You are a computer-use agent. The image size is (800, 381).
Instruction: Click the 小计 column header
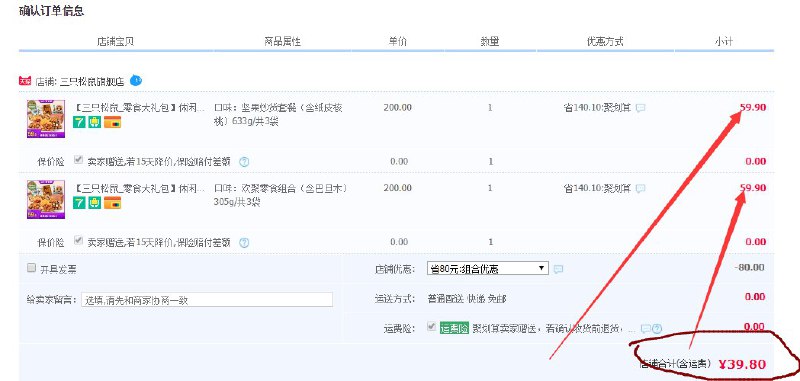coord(723,42)
